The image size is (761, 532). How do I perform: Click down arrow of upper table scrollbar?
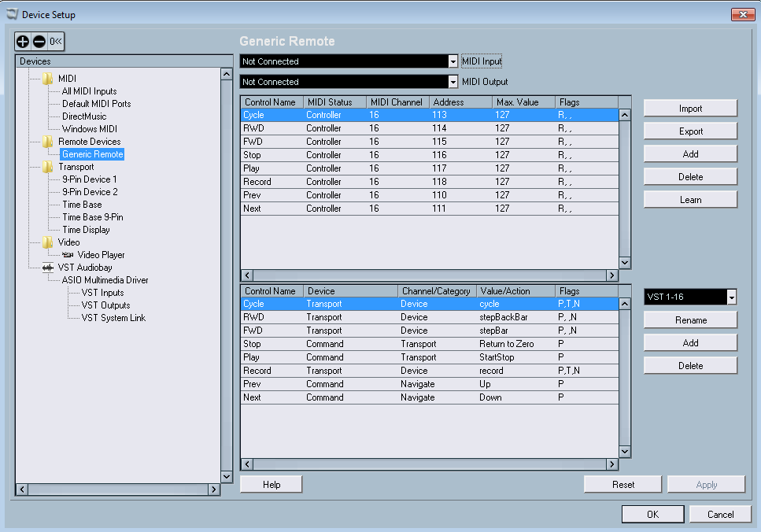(x=625, y=263)
